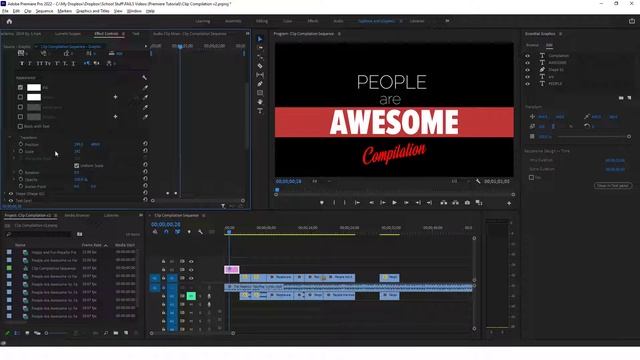The height and width of the screenshot is (360, 640).
Task: Reset the Position parameter
Action: [x=145, y=144]
